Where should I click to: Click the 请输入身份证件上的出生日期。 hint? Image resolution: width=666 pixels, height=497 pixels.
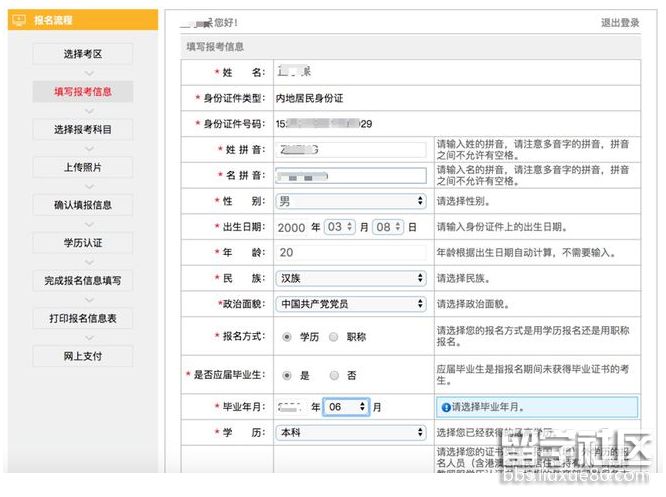coord(503,227)
